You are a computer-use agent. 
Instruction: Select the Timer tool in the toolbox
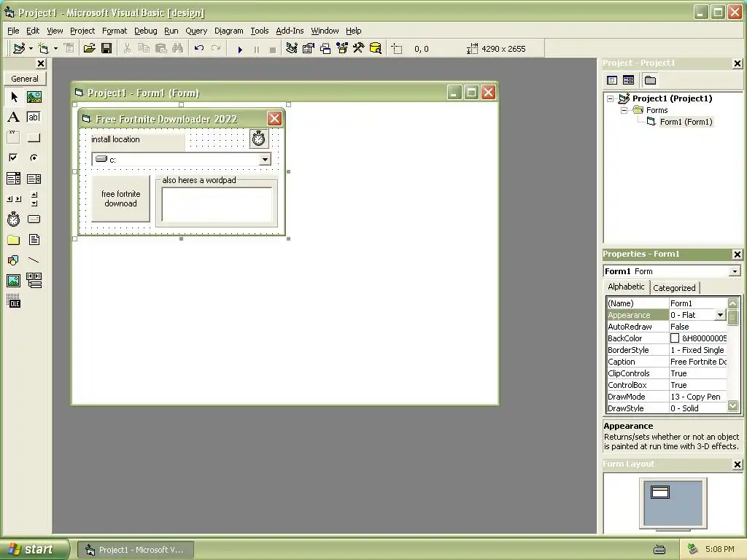[13, 219]
